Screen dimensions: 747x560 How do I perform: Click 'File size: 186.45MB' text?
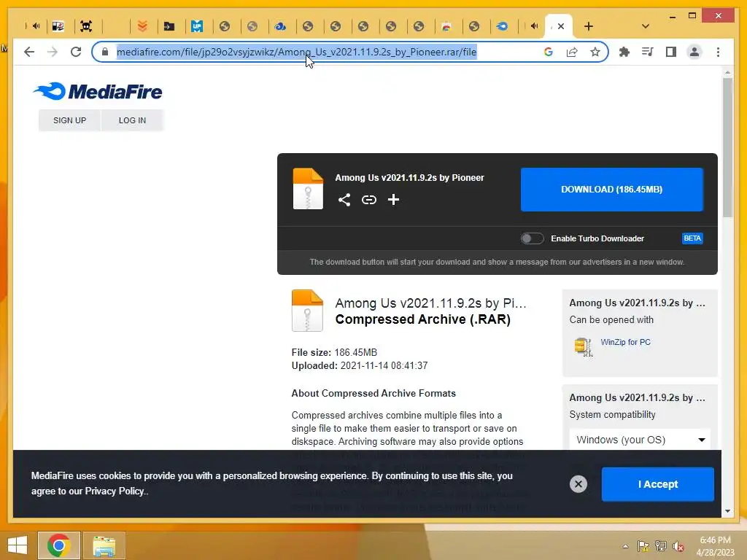(334, 352)
